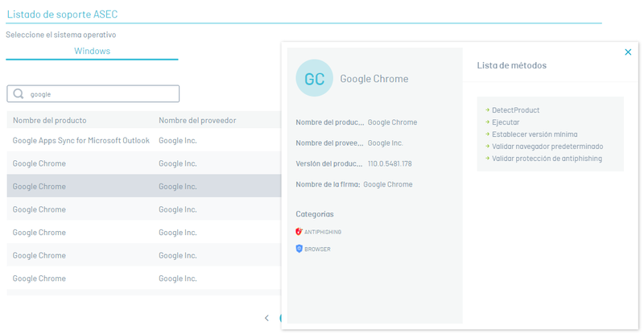Open the Ejecutar method

(506, 122)
